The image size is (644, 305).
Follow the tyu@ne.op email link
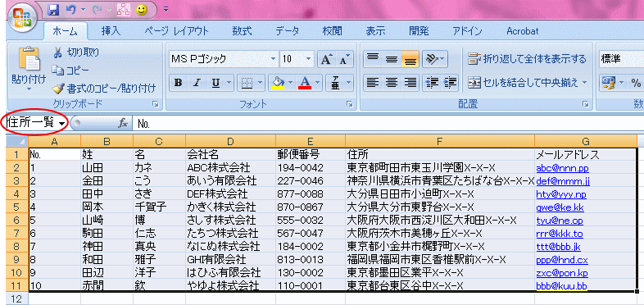coord(560,221)
